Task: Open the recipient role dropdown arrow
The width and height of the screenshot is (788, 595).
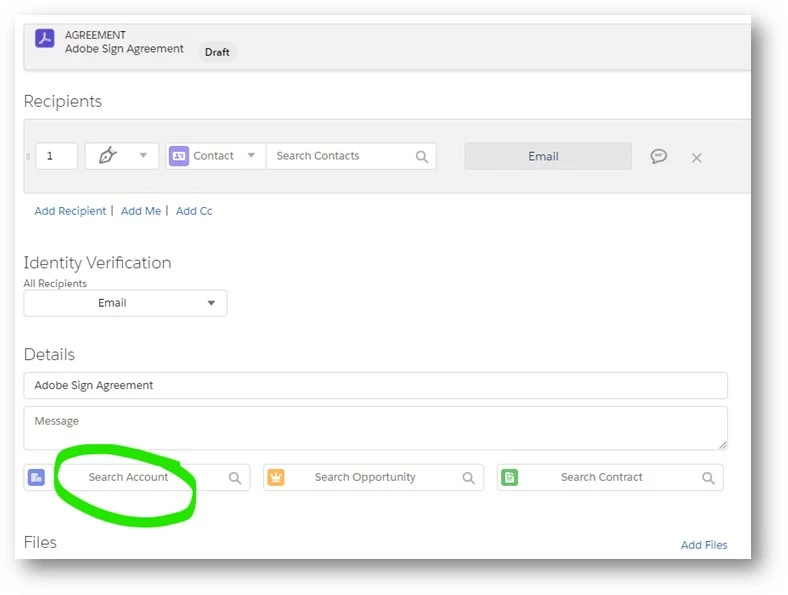Action: (143, 155)
